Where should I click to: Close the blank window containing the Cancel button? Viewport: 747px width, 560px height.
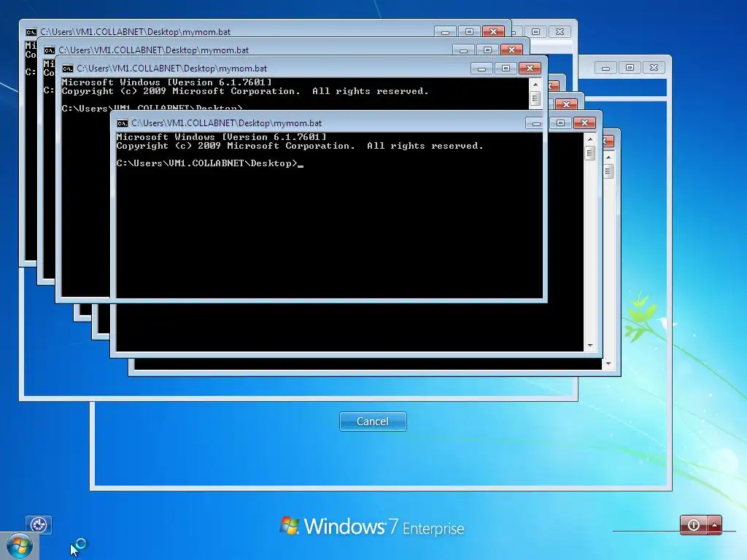[654, 68]
